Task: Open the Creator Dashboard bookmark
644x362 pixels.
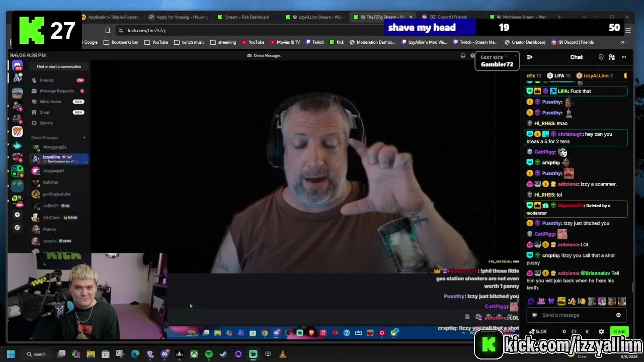Action: pyautogui.click(x=525, y=42)
